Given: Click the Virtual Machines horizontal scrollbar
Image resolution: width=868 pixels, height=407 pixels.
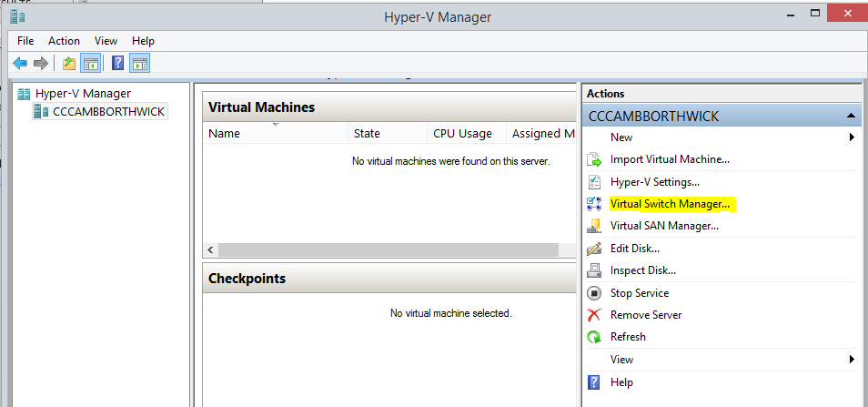Looking at the screenshot, I should 389,249.
